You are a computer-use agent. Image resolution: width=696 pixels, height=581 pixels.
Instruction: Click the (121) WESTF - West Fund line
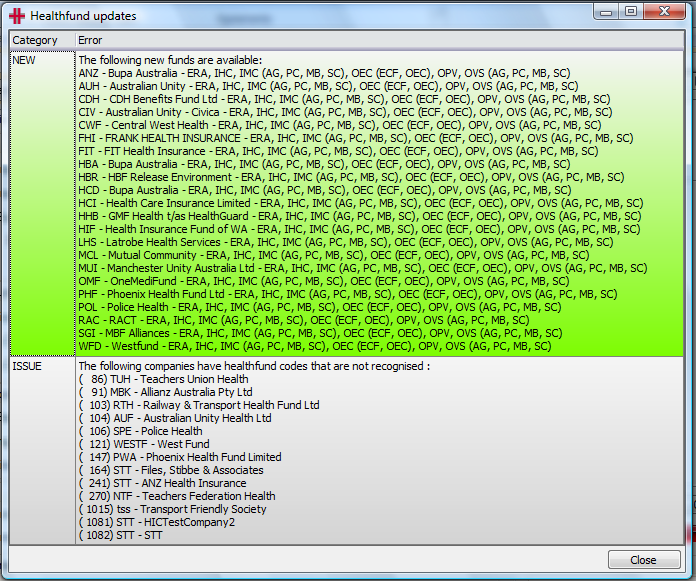[144, 444]
